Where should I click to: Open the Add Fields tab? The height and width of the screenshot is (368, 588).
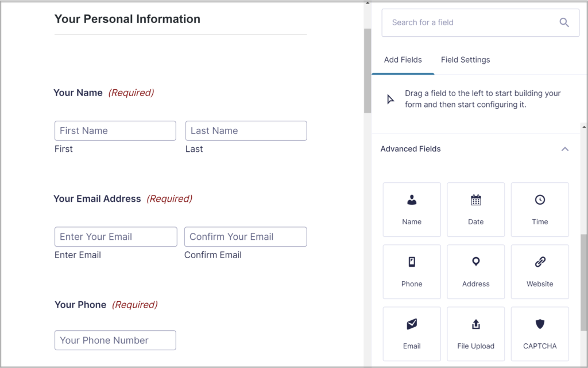pos(403,59)
